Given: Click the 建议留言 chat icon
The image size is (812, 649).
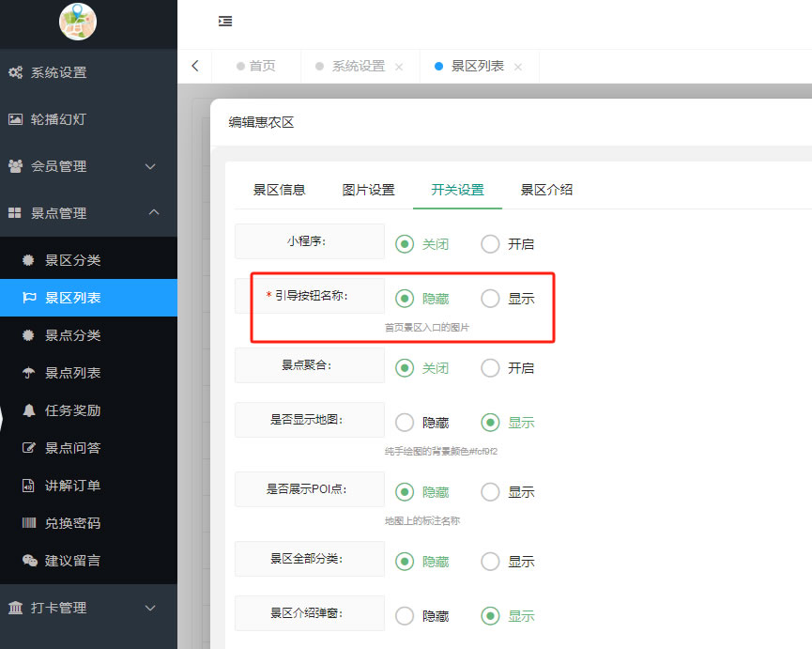Looking at the screenshot, I should click(29, 561).
